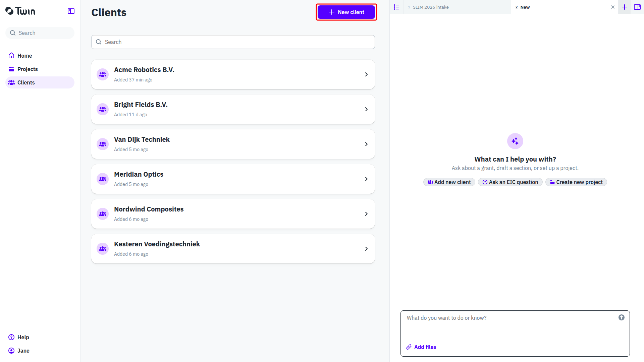
Task: Open Meridian Optics name
Action: pyautogui.click(x=139, y=174)
